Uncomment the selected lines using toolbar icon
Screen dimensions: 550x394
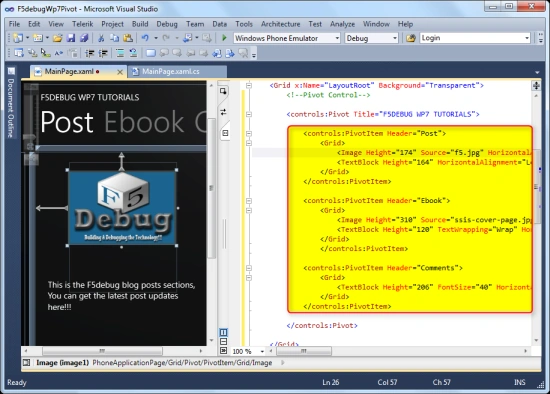click(133, 53)
